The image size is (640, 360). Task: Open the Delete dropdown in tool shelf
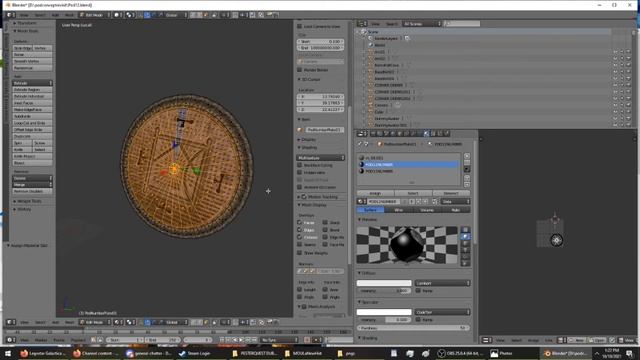[32, 178]
